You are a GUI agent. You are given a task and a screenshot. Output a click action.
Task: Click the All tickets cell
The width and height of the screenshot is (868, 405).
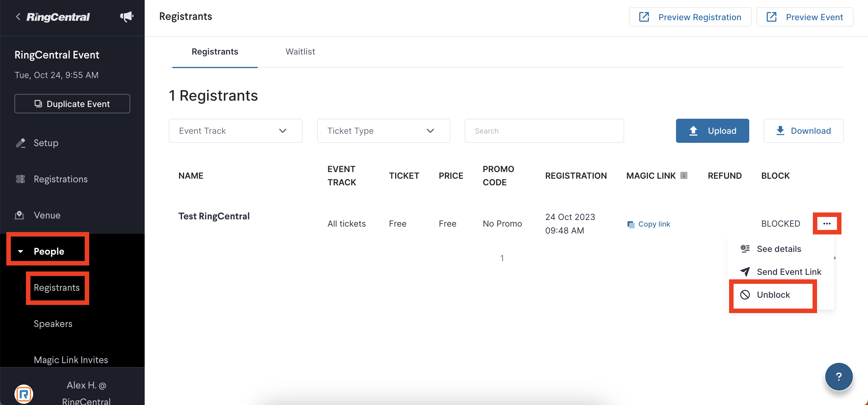(346, 224)
